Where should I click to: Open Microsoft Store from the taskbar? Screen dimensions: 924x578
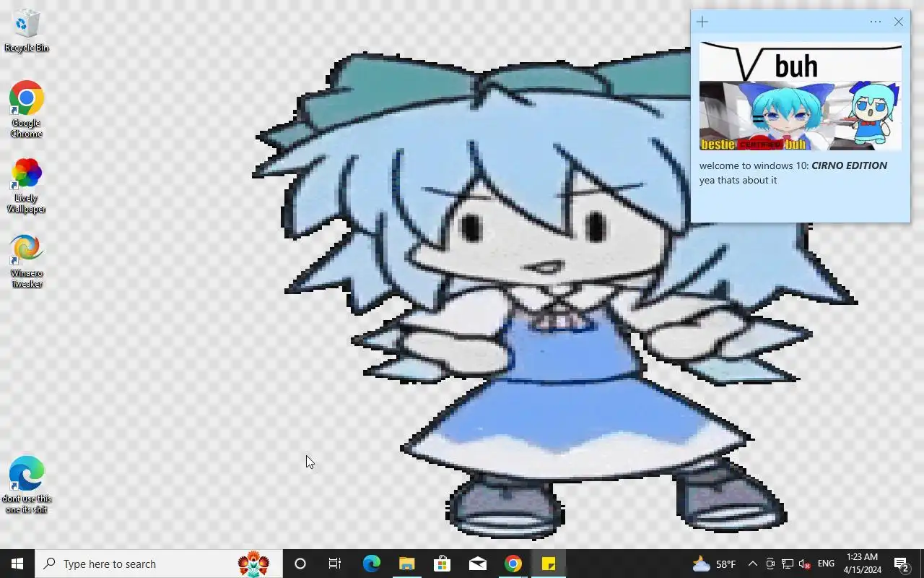click(442, 564)
